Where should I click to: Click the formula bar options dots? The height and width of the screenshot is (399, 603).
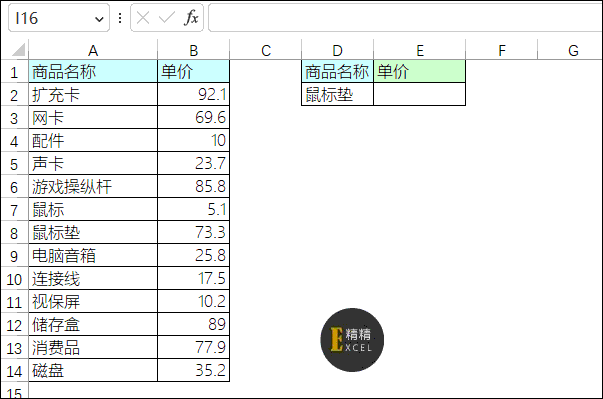120,18
